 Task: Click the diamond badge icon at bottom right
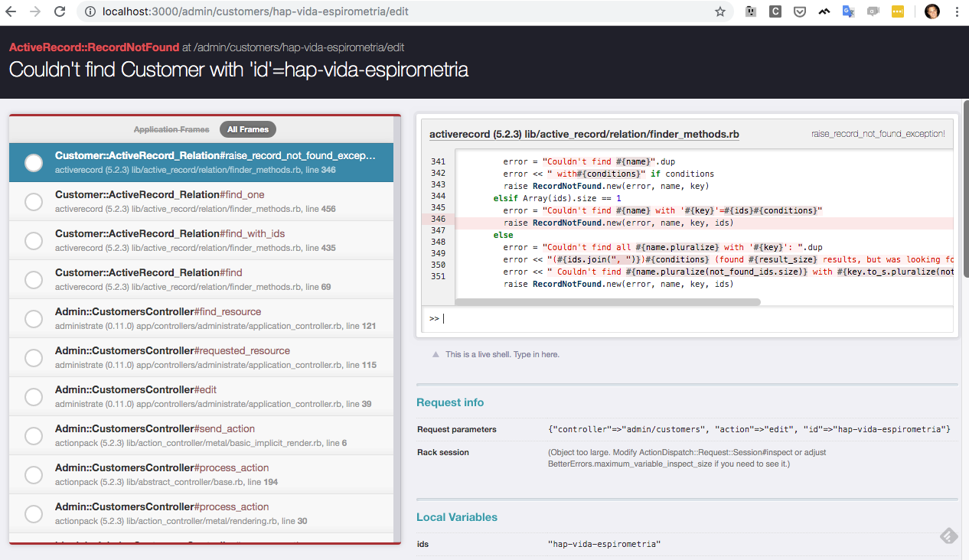pyautogui.click(x=948, y=536)
